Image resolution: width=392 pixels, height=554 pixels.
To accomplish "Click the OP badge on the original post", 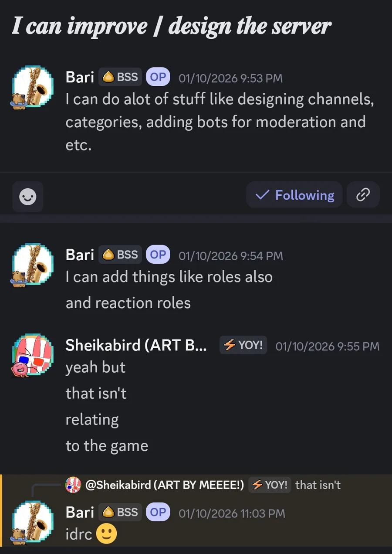I will click(158, 77).
